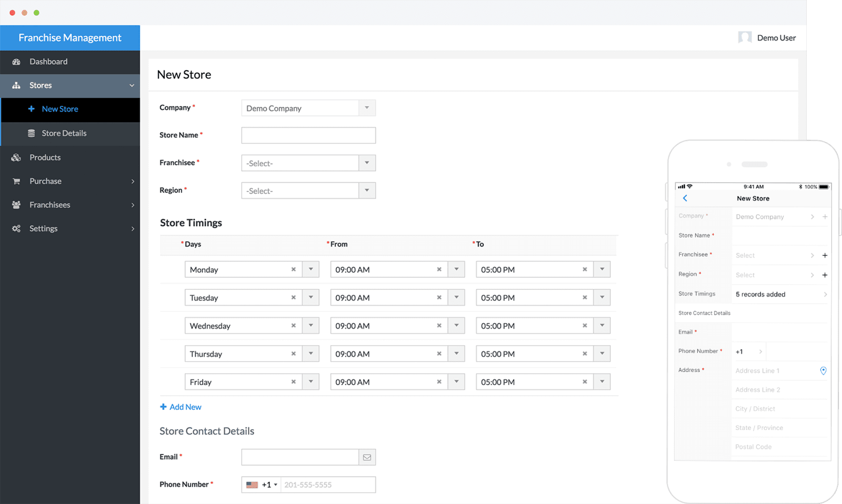
Task: Click the Demo User name
Action: 776,38
